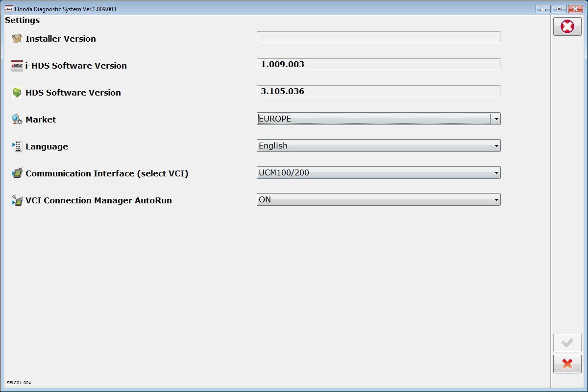Click the Communication Interface device icon
This screenshot has width=588, height=392.
[x=17, y=173]
